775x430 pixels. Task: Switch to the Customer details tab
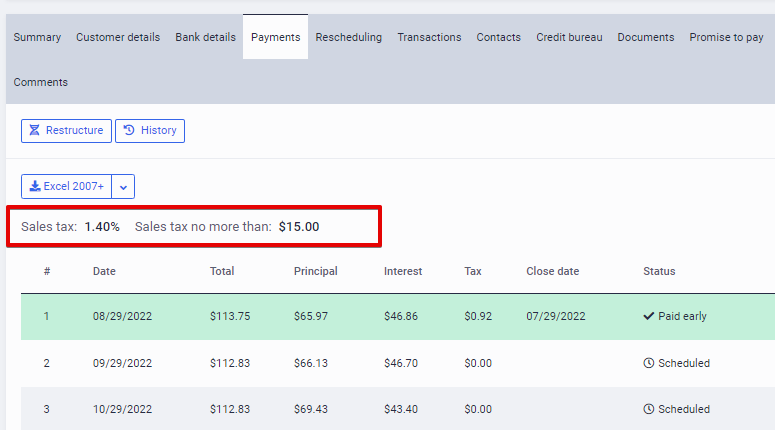(x=118, y=37)
